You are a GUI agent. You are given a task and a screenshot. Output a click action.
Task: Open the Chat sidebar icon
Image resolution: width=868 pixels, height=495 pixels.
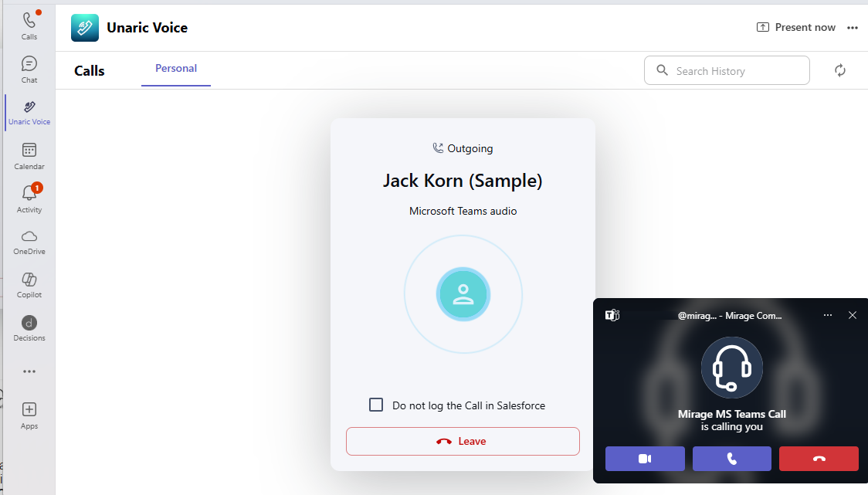29,68
